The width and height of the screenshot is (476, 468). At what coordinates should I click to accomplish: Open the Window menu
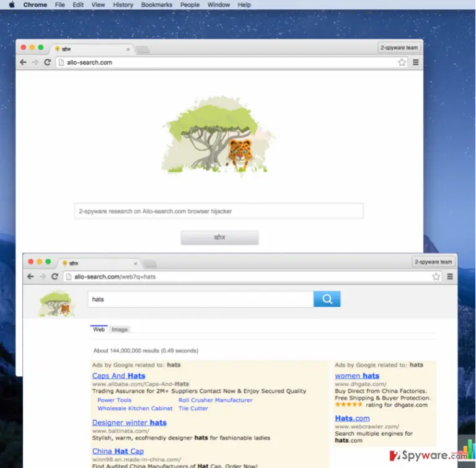(x=218, y=5)
